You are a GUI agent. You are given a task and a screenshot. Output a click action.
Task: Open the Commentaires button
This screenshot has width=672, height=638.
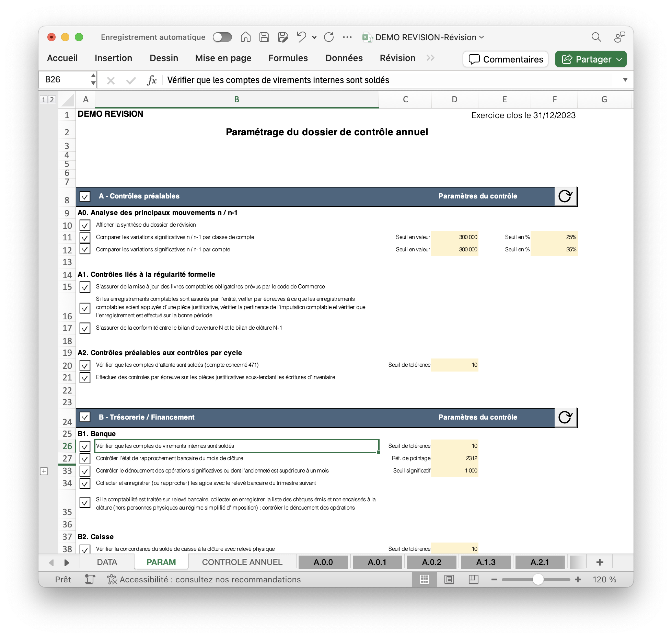click(x=506, y=59)
